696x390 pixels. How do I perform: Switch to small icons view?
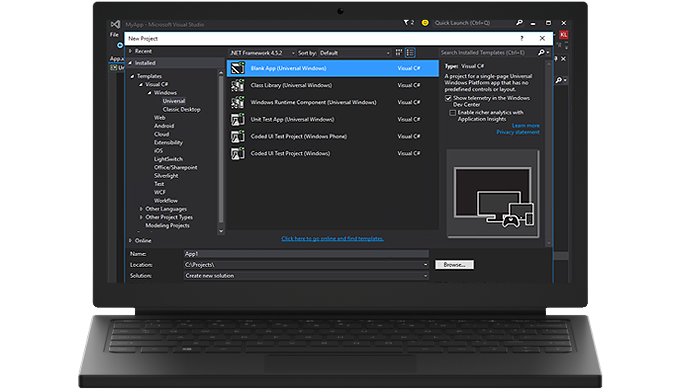tap(399, 52)
